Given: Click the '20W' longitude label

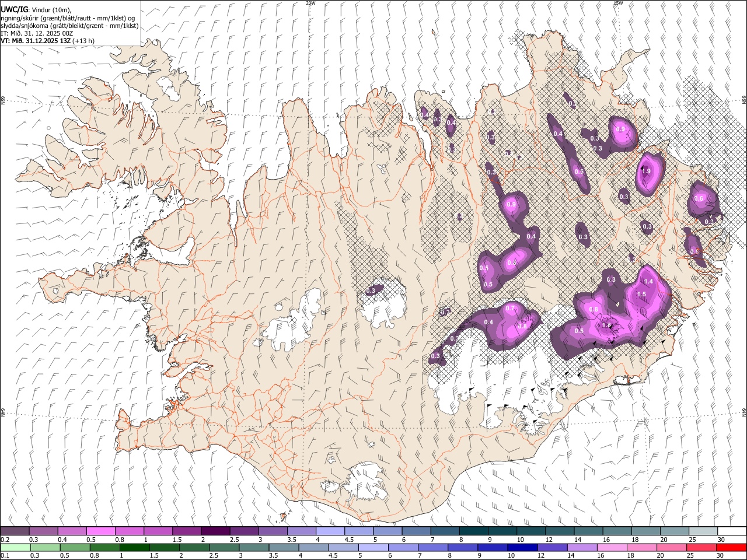Looking at the screenshot, I should 310,3.
